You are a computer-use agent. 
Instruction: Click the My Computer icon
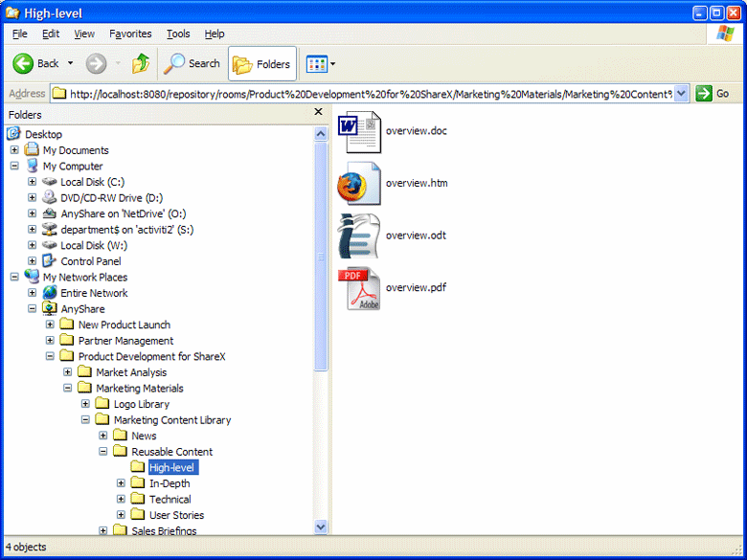point(32,166)
